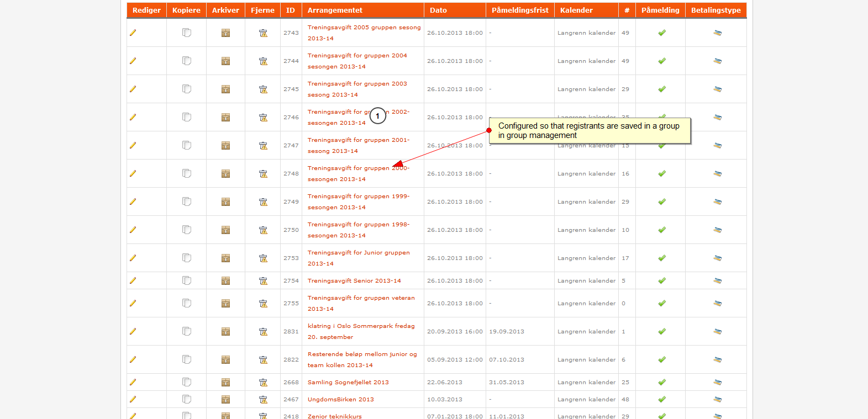Open Treningsavgift for gruppen 2004 link
Viewport: 868px width, 419px height.
pyautogui.click(x=357, y=61)
